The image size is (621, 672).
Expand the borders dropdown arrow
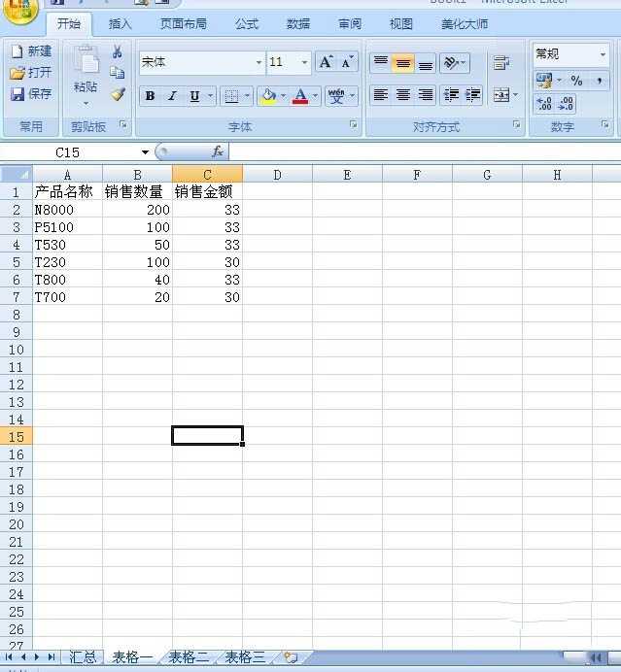coord(247,95)
